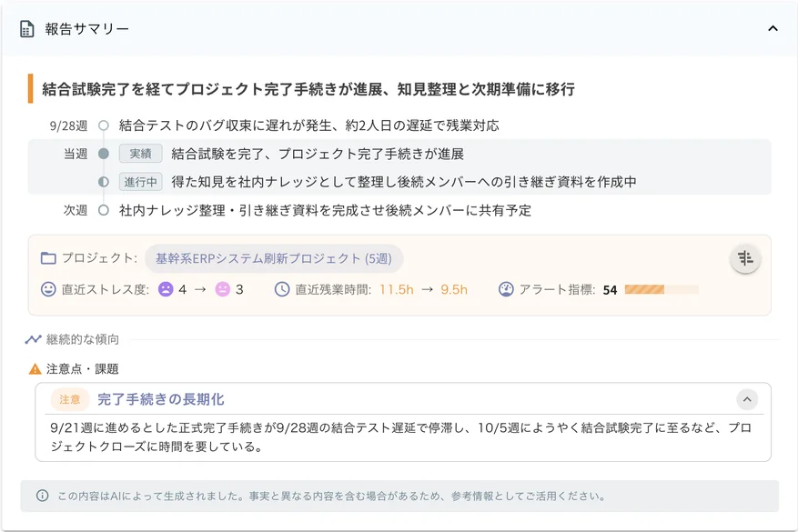Click the 継続的な傾向 section label
This screenshot has height=532, width=798.
pyautogui.click(x=83, y=339)
